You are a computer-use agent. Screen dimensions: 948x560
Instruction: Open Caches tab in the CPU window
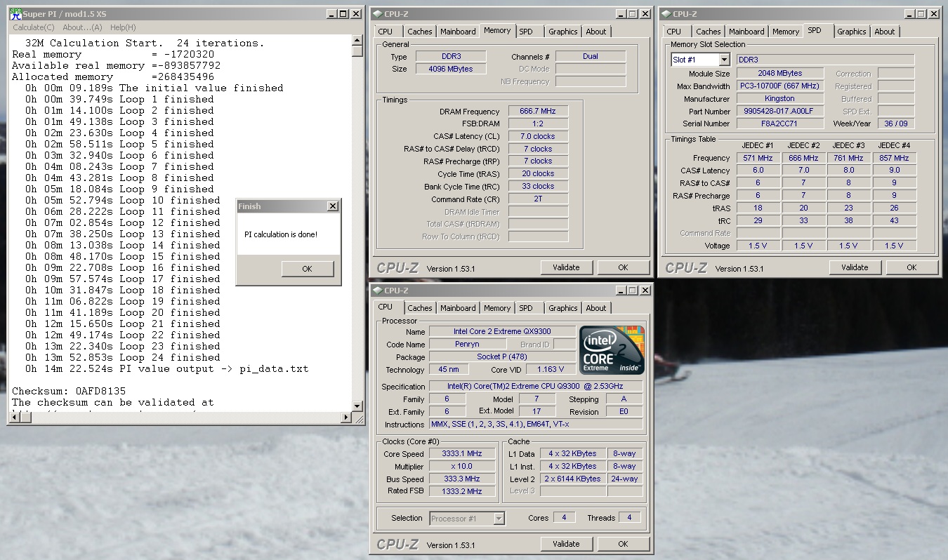pos(420,308)
